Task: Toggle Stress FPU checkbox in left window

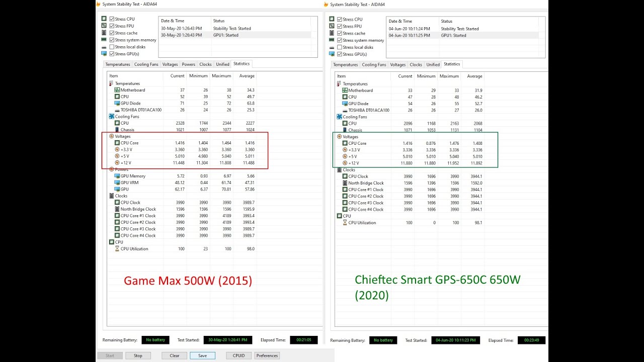Action: click(x=112, y=26)
